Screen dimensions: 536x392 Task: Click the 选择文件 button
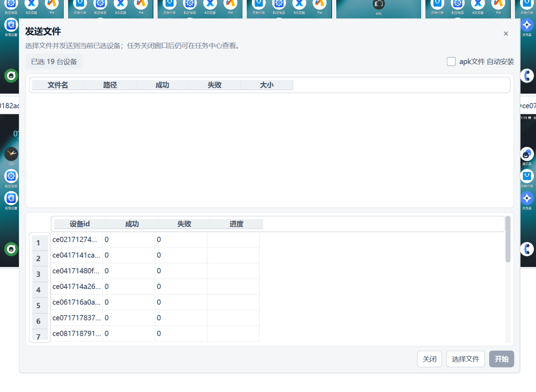point(465,359)
